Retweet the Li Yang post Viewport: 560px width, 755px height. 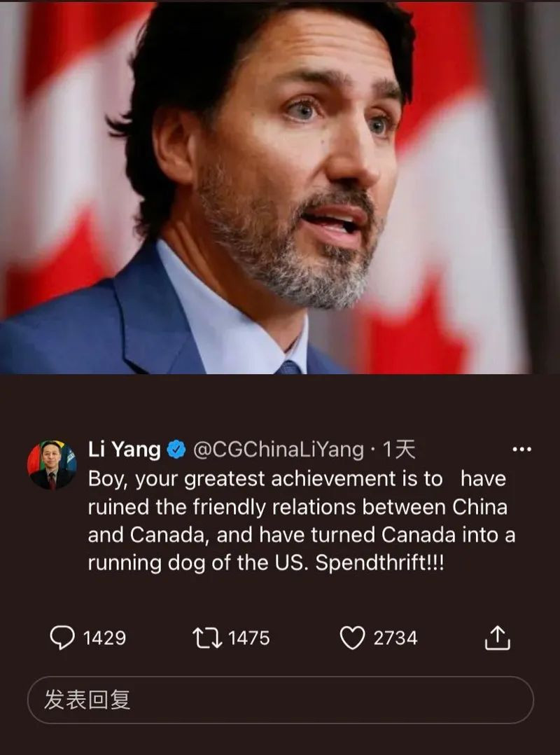tap(207, 638)
